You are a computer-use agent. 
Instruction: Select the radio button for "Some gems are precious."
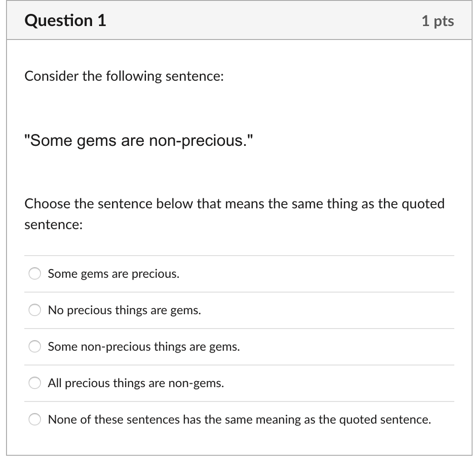tap(34, 274)
